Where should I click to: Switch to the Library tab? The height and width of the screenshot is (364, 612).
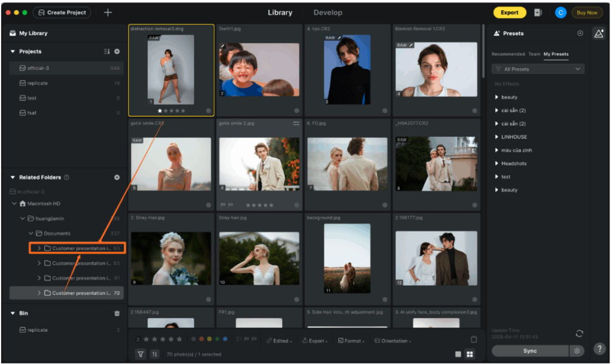tap(280, 13)
